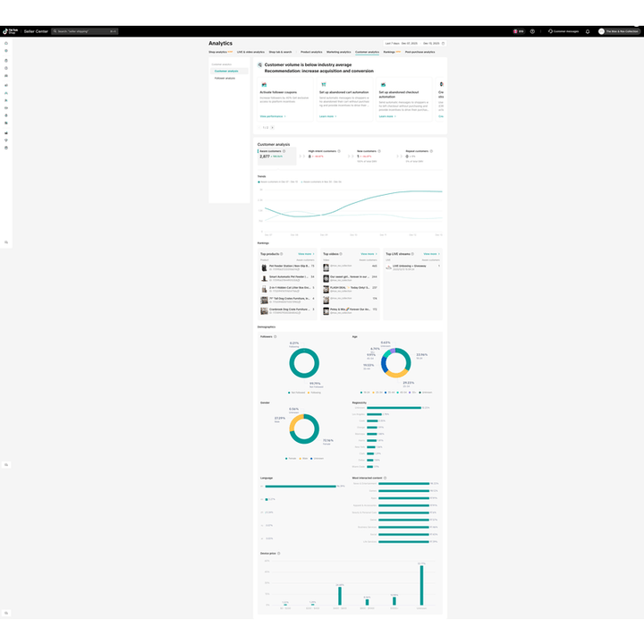
Task: Switch to the Product analytics tab
Action: pos(311,52)
